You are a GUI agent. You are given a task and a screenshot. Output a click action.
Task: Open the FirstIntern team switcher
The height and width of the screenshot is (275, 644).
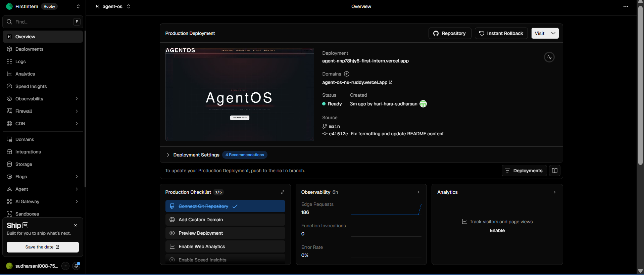(78, 6)
